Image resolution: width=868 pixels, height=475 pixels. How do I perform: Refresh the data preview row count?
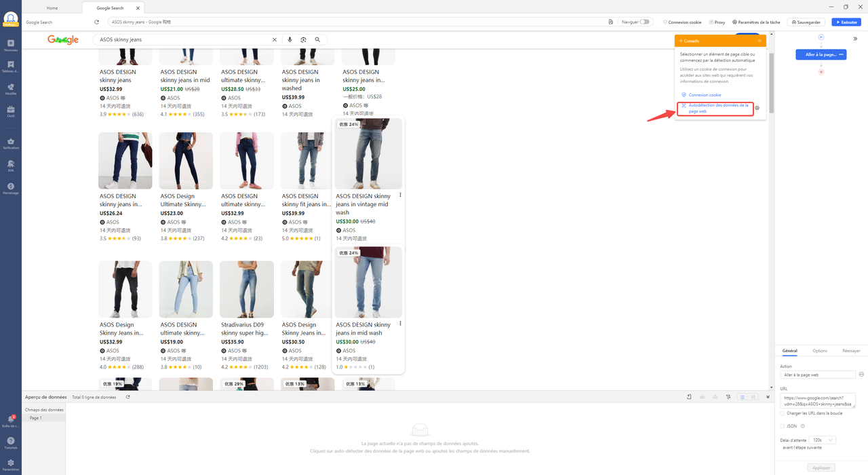(x=127, y=397)
